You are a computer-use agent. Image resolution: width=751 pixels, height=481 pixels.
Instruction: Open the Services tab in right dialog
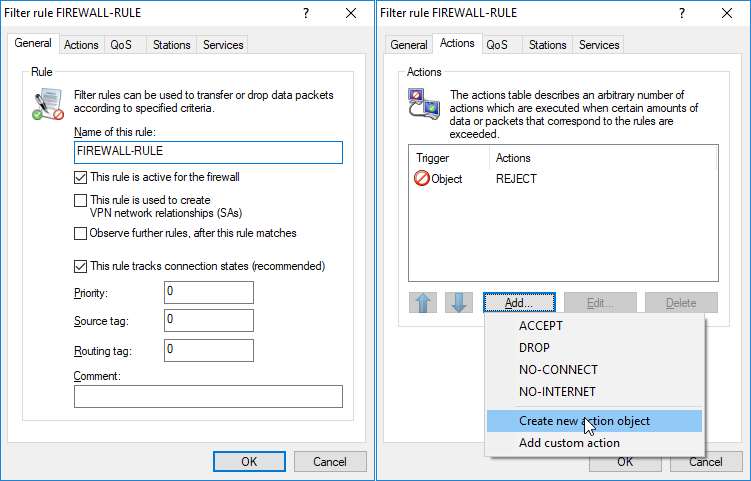pyautogui.click(x=599, y=45)
